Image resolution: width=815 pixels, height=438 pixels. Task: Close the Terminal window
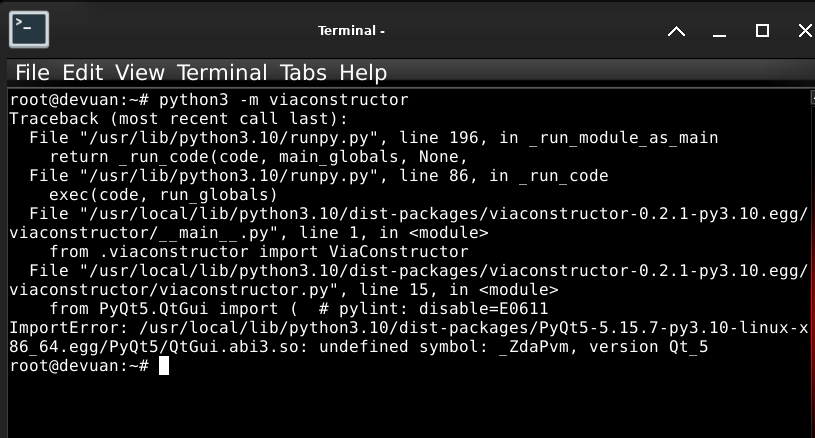coord(805,31)
